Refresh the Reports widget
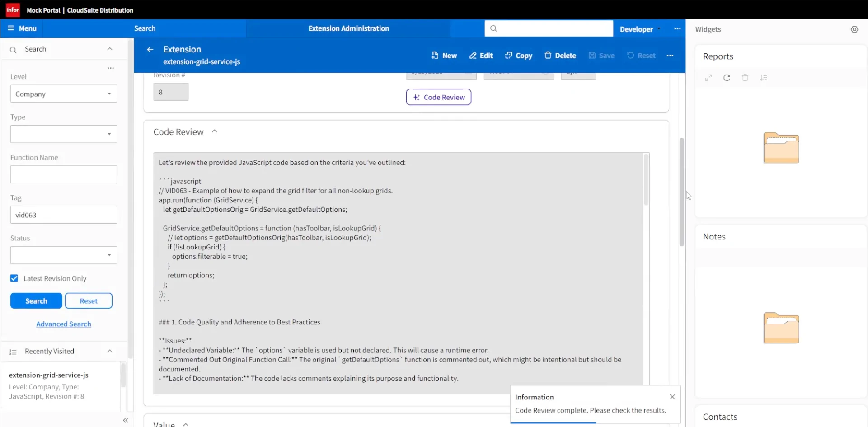This screenshot has width=868, height=427. pyautogui.click(x=727, y=78)
